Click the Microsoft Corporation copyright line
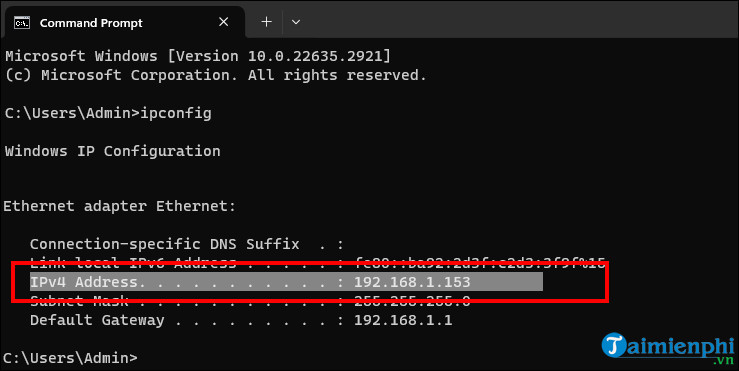This screenshot has width=739, height=371. tap(216, 75)
